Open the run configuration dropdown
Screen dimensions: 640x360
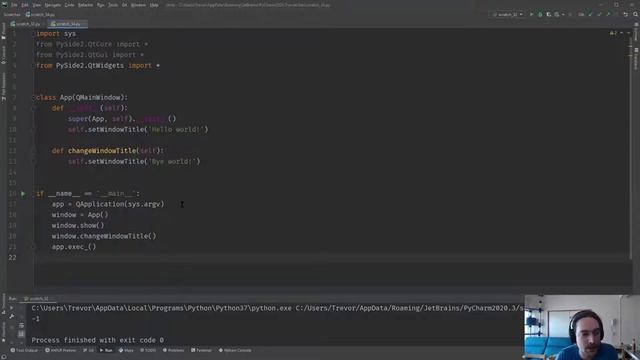tap(507, 14)
